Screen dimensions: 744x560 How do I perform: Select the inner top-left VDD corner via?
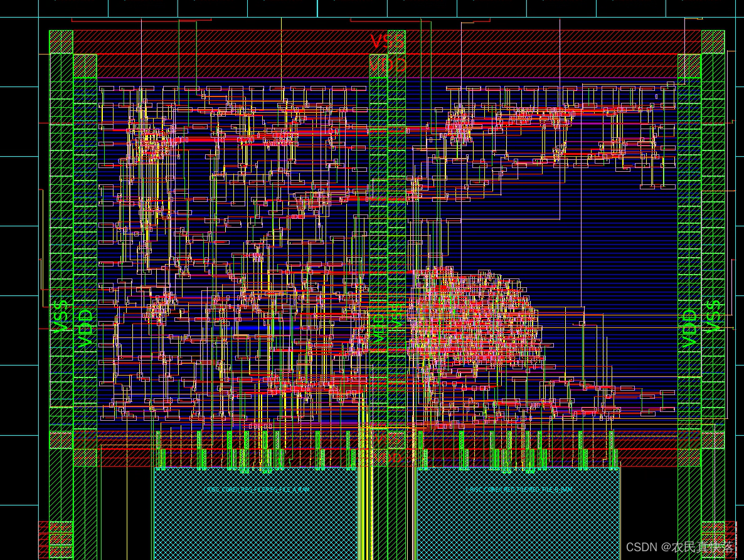coord(85,66)
